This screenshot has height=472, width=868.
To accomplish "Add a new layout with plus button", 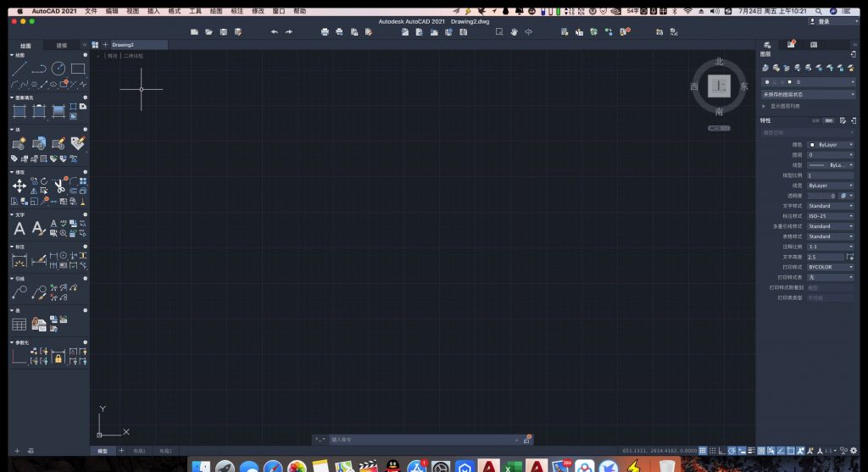I will point(121,451).
